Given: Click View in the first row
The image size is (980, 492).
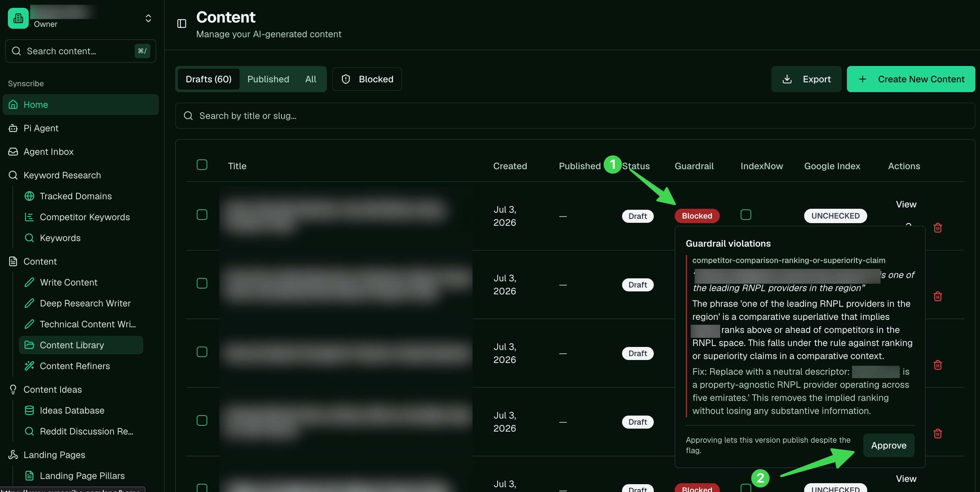Looking at the screenshot, I should (906, 205).
